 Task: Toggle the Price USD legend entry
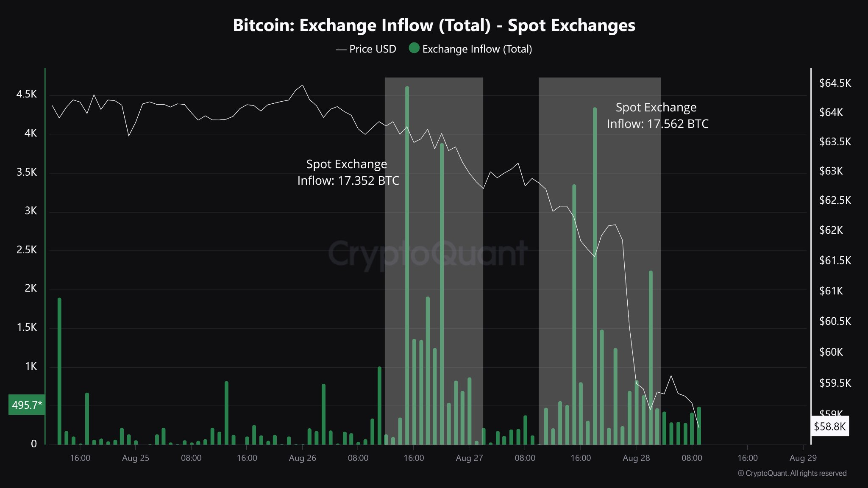[366, 49]
